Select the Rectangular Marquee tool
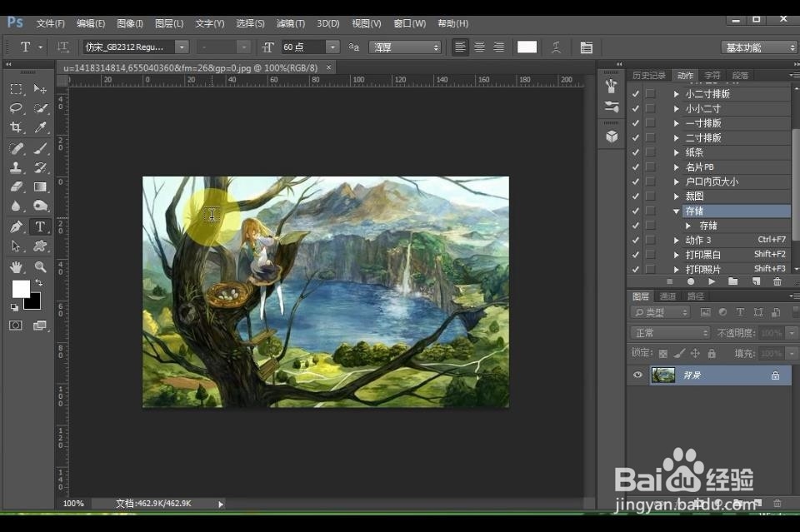 [16, 89]
